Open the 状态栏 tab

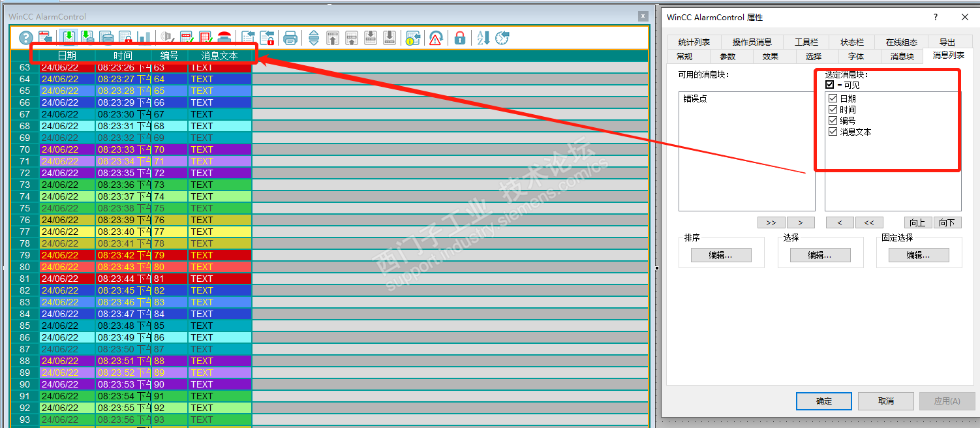pos(851,42)
